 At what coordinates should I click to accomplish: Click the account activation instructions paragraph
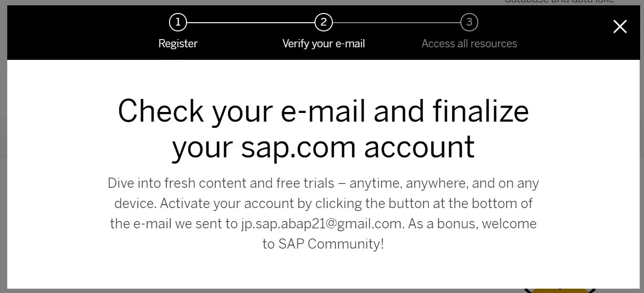[323, 213]
